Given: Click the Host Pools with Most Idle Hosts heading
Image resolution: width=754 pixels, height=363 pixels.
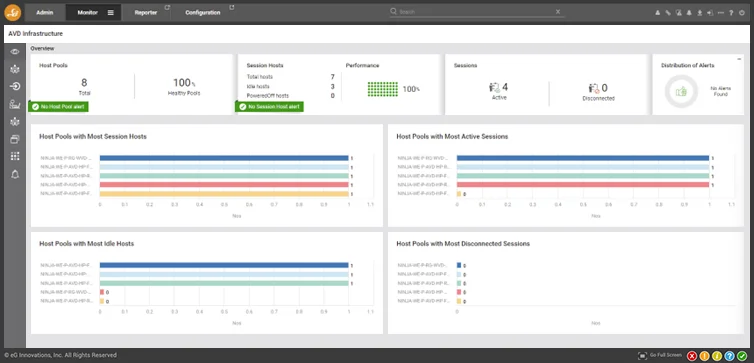Looking at the screenshot, I should pyautogui.click(x=87, y=244).
